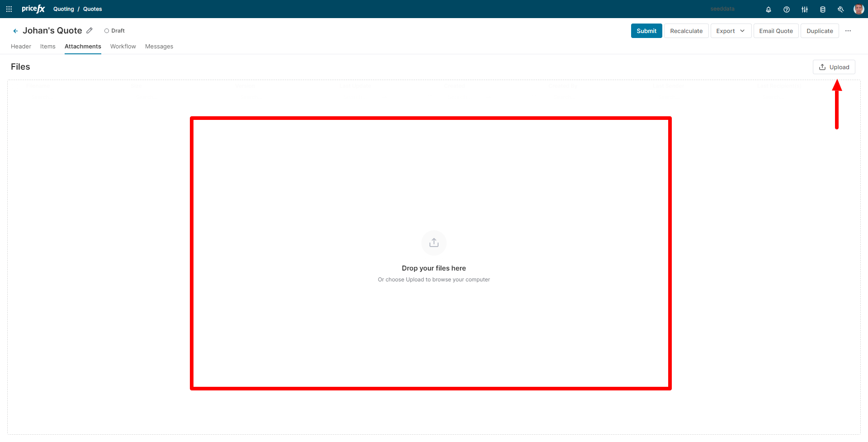
Task: Submit the quote
Action: [646, 31]
